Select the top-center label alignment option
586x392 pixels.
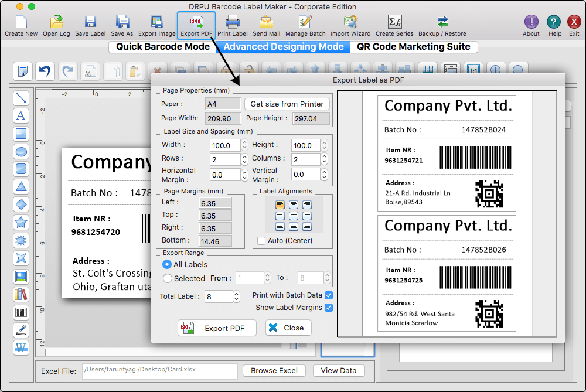pos(294,204)
